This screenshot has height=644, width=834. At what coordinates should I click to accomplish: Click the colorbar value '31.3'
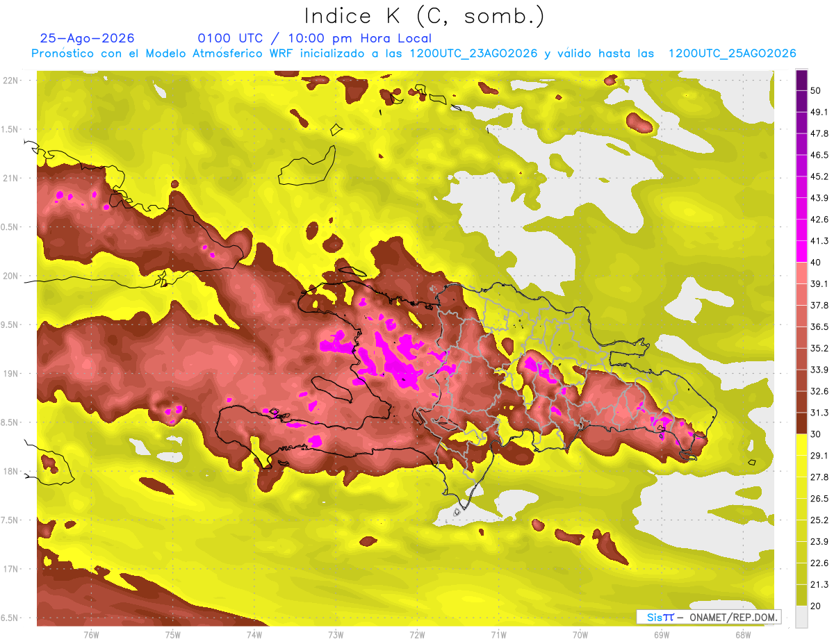[x=819, y=413]
